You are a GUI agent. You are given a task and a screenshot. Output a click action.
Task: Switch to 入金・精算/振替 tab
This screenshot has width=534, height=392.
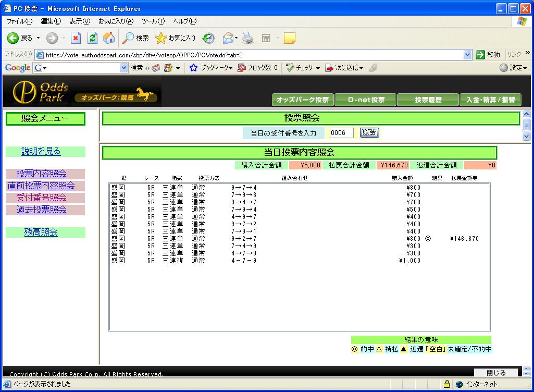click(490, 100)
